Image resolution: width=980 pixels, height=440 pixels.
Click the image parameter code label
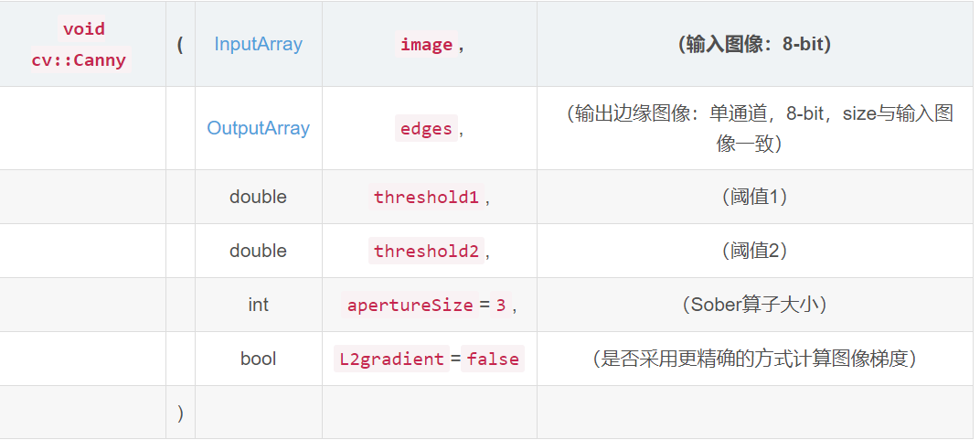tap(426, 45)
